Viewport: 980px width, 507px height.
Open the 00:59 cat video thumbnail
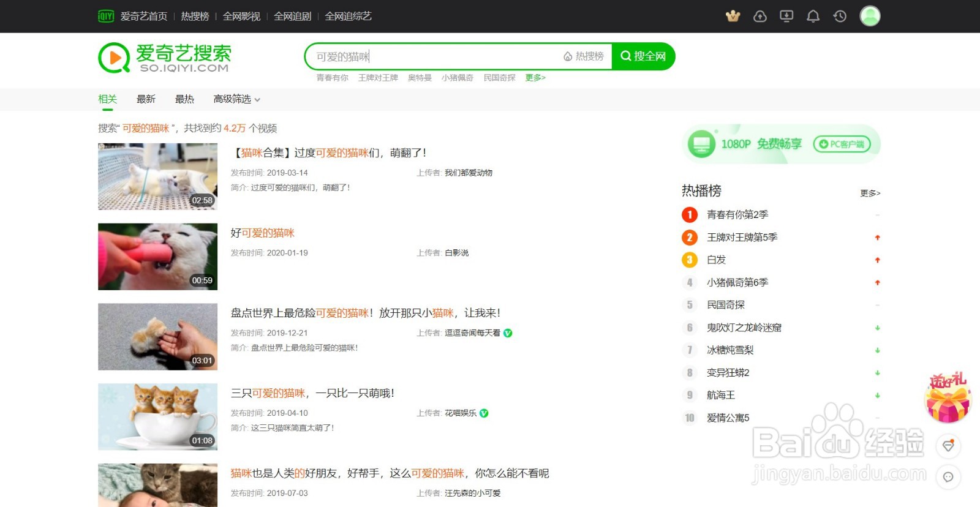157,257
